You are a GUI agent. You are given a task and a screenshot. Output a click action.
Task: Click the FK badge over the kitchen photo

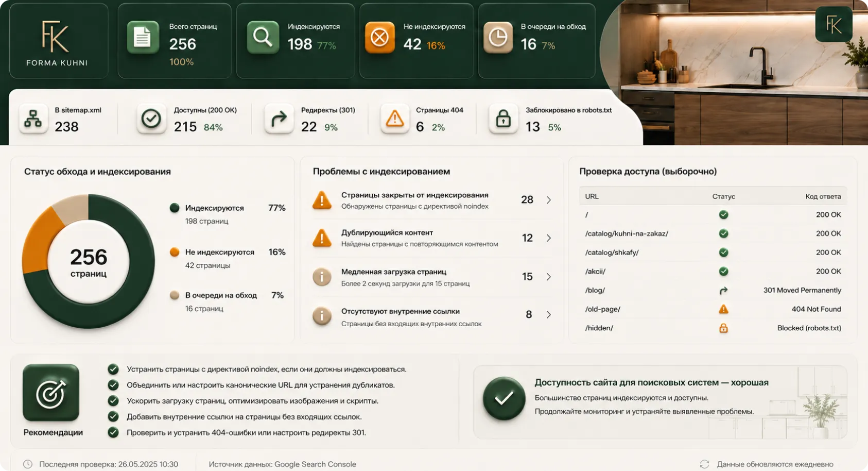click(x=834, y=24)
